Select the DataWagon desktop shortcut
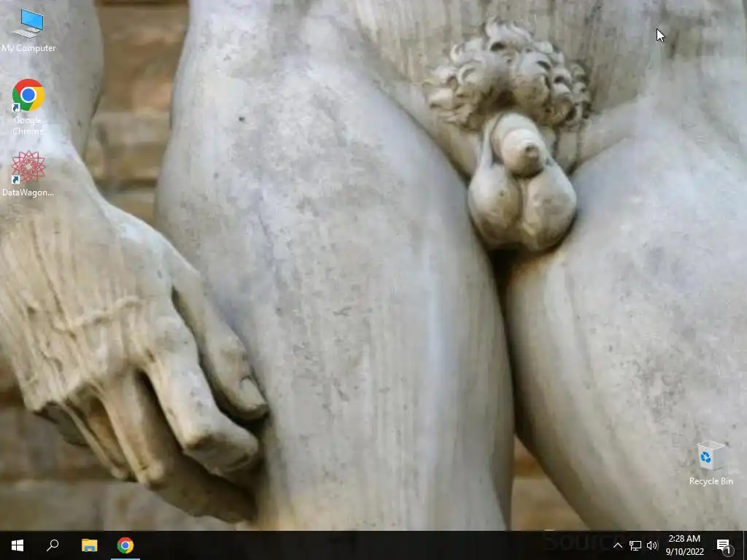This screenshot has width=747, height=560. pos(28,174)
